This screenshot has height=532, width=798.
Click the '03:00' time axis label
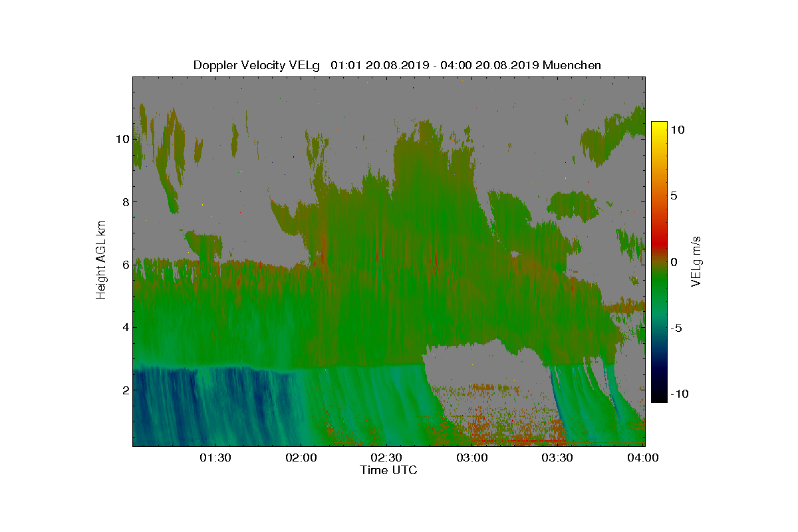[472, 458]
